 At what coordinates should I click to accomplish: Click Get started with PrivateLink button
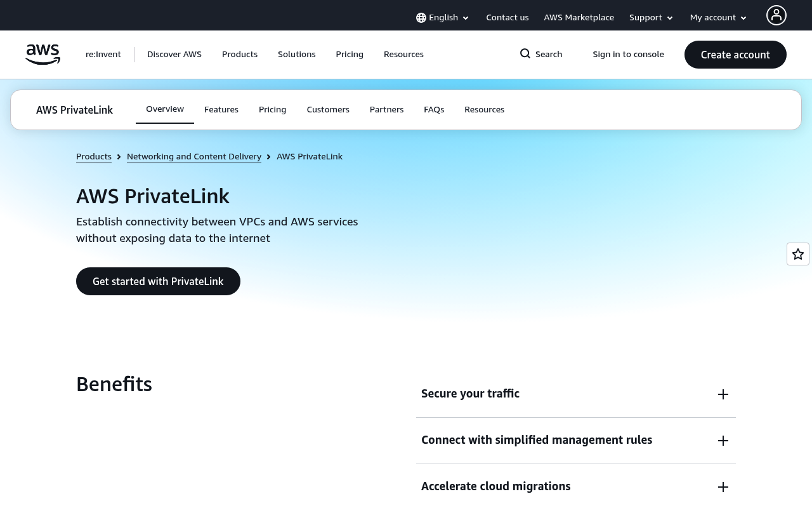click(x=158, y=281)
